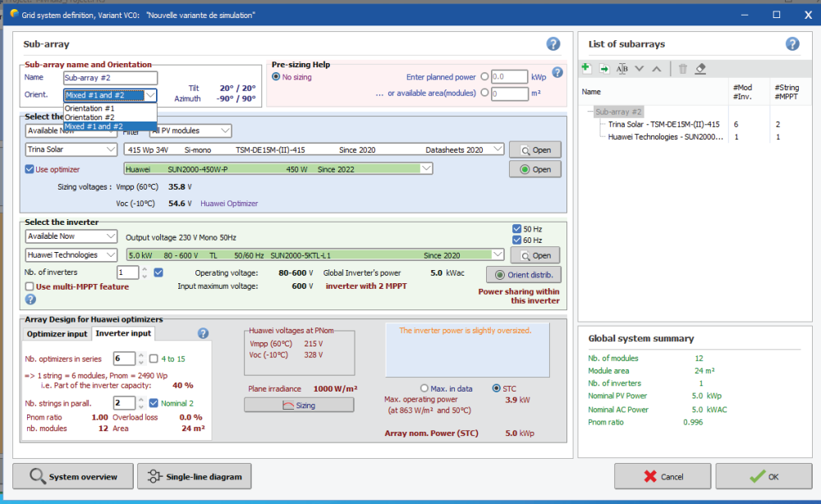Expand the Trina Solar manufacturer dropdown
Viewport: 821px width, 504px height.
click(110, 150)
